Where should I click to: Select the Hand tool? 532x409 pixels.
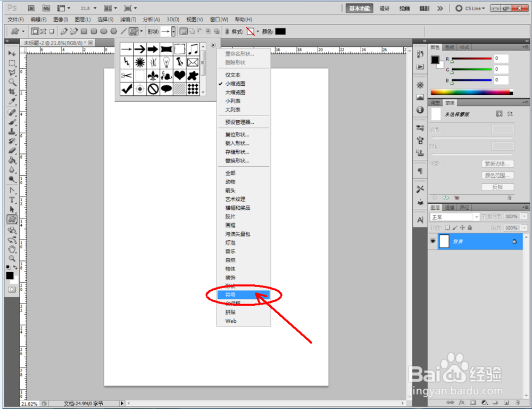pos(12,249)
